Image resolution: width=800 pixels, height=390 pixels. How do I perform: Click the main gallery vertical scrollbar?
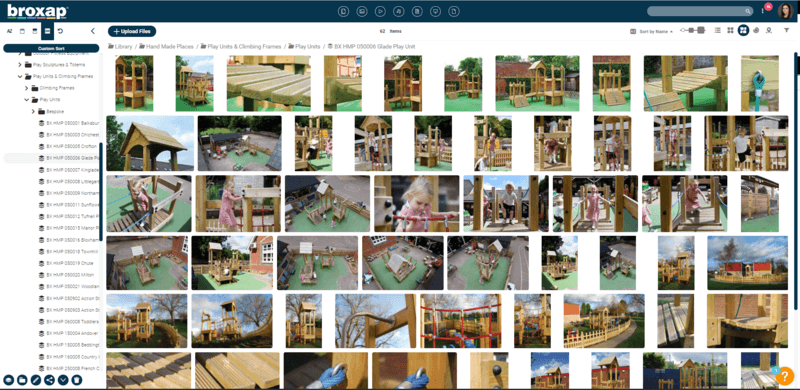[796, 181]
